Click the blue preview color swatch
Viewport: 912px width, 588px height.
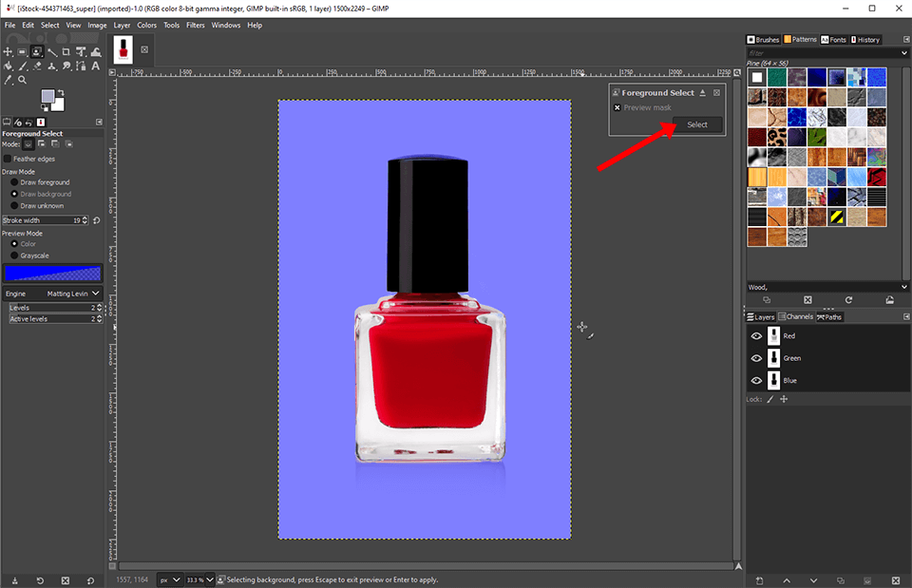(x=52, y=274)
